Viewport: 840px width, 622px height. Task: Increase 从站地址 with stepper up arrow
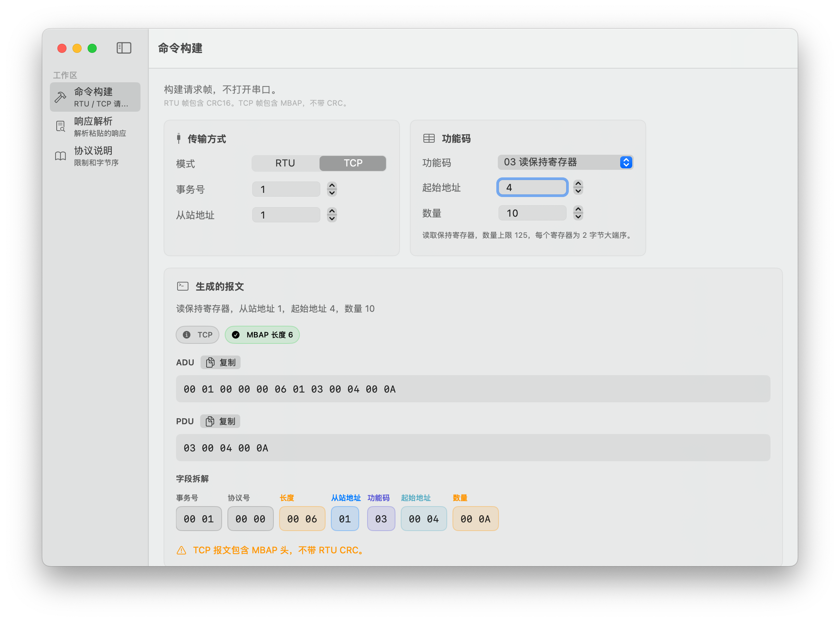pos(332,211)
